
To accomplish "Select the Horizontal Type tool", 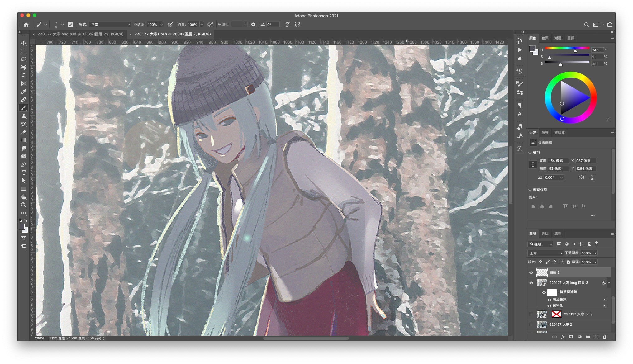I will pyautogui.click(x=24, y=173).
